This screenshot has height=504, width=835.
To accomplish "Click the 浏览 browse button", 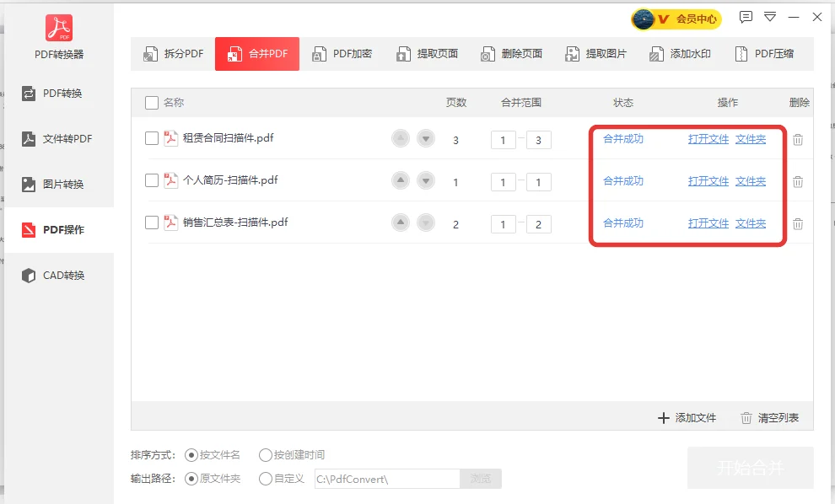I will tap(481, 479).
